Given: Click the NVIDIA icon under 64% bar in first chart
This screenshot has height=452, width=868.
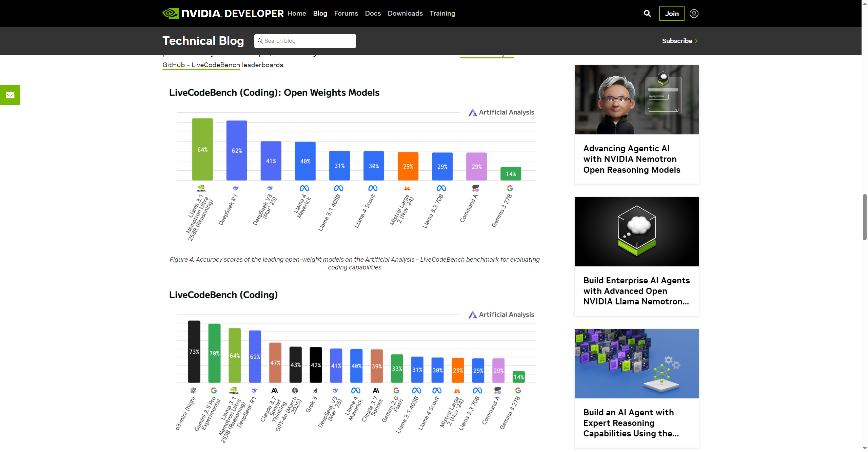Looking at the screenshot, I should 201,188.
